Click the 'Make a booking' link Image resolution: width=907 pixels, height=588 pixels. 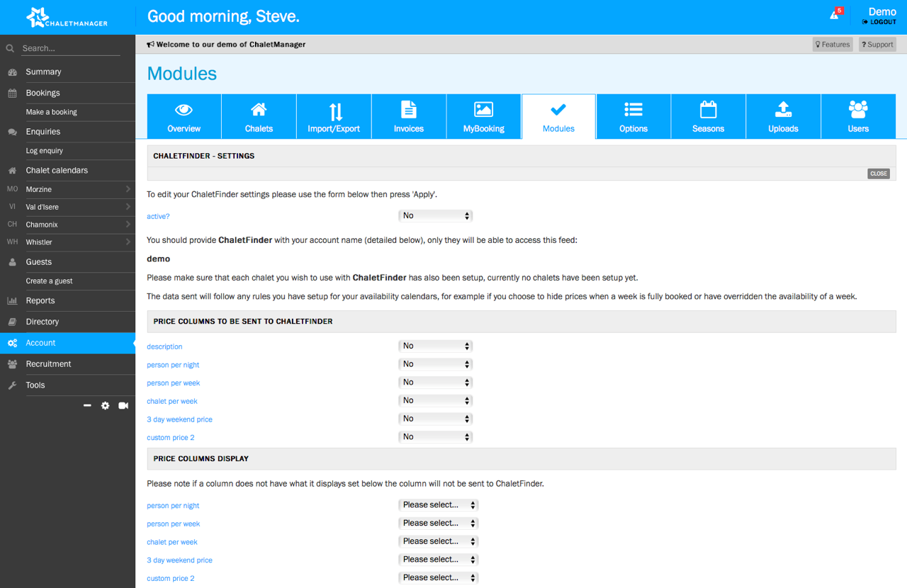point(52,113)
